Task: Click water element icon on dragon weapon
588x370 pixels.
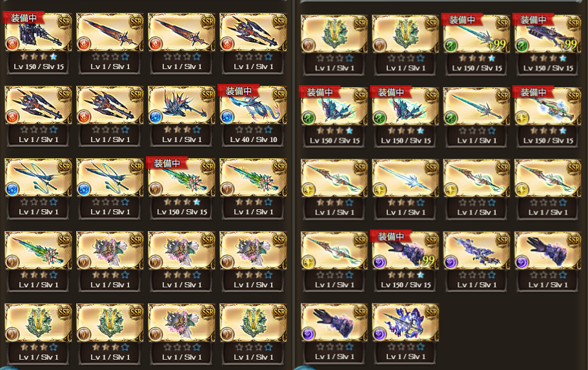Action: [x=227, y=117]
